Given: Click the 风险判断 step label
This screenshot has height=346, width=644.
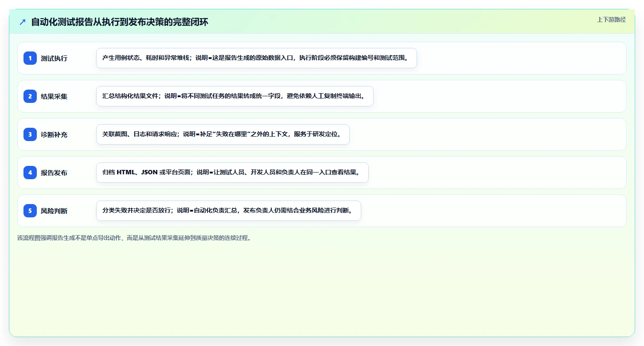Looking at the screenshot, I should click(54, 211).
